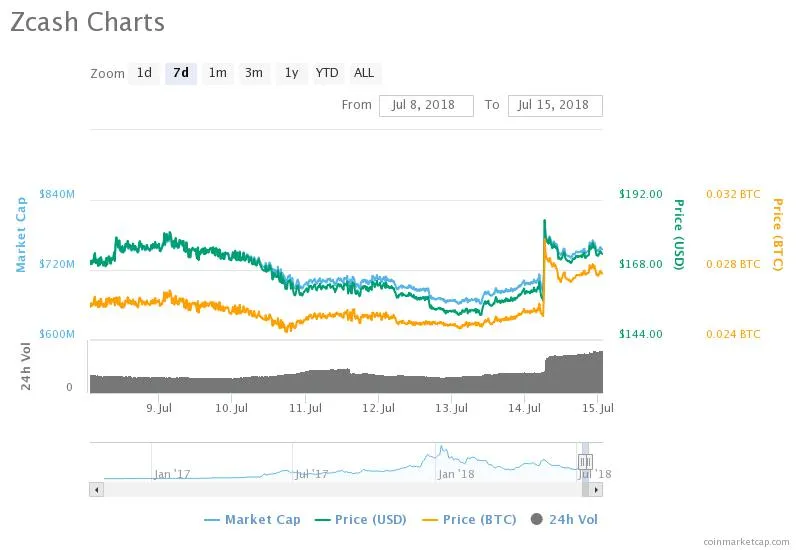Click the Zcash Charts heading
Screen dimensions: 800x550
(x=87, y=22)
